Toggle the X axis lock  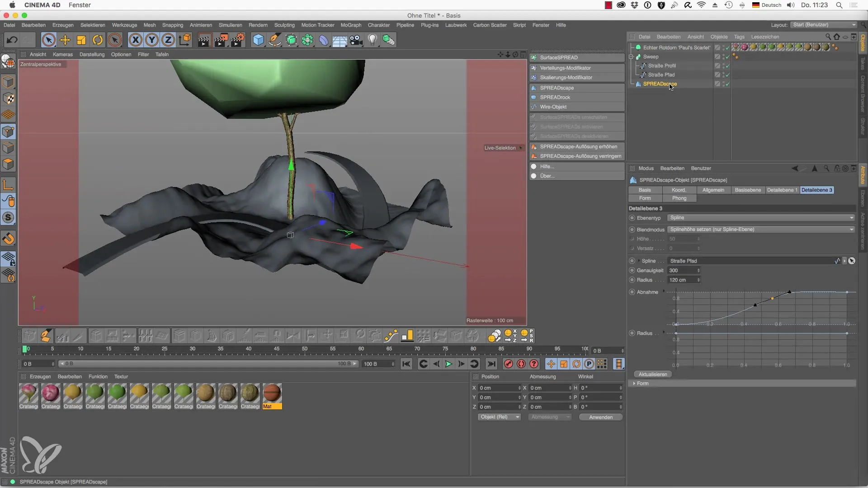[x=135, y=40]
